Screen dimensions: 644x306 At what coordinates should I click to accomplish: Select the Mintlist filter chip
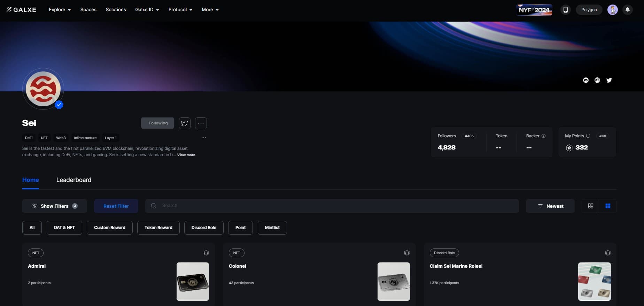coord(272,228)
